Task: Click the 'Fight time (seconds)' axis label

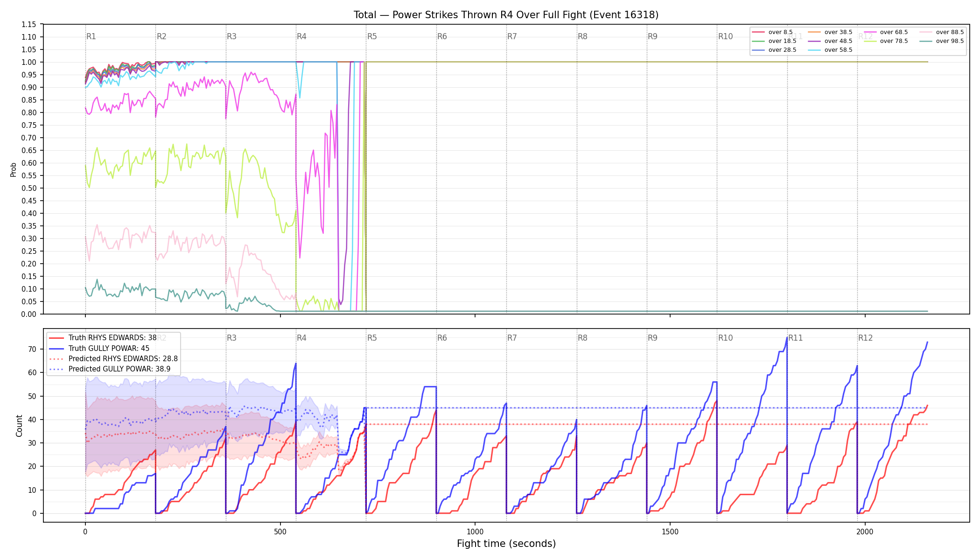Action: 506,544
